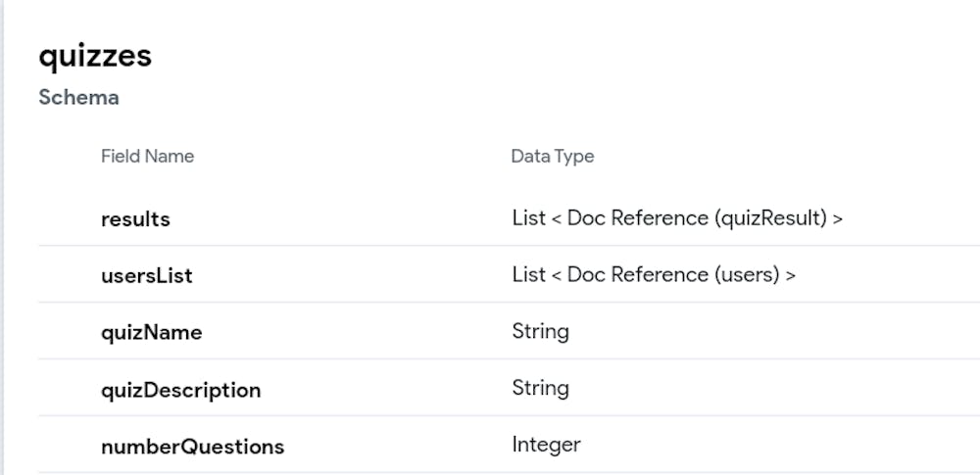Select the quizDescription field name

click(180, 390)
